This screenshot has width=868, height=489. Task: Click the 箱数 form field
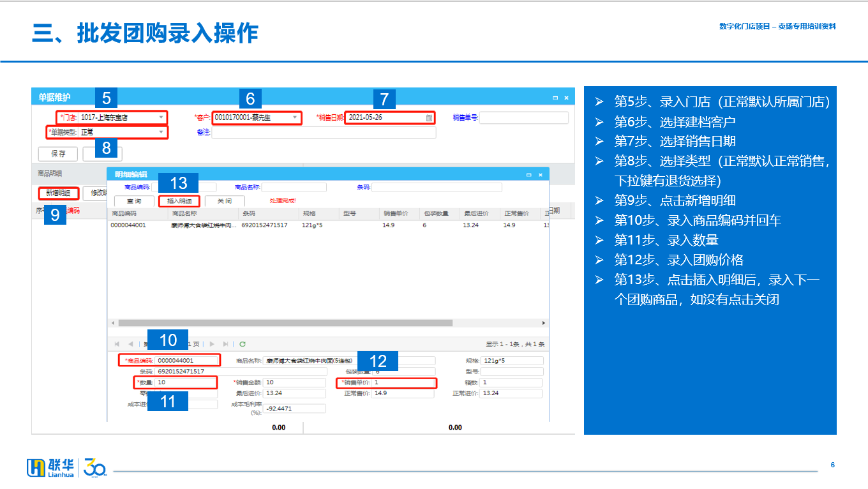tap(511, 382)
